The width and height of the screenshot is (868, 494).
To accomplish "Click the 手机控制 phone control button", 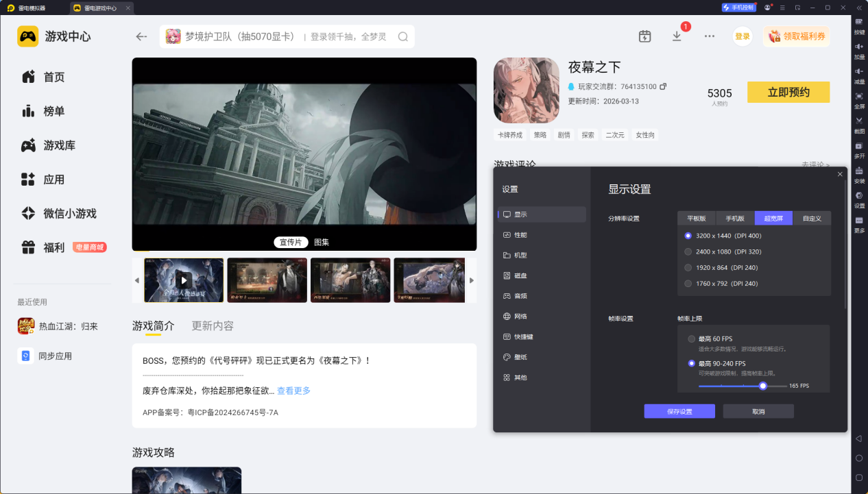I will point(738,8).
